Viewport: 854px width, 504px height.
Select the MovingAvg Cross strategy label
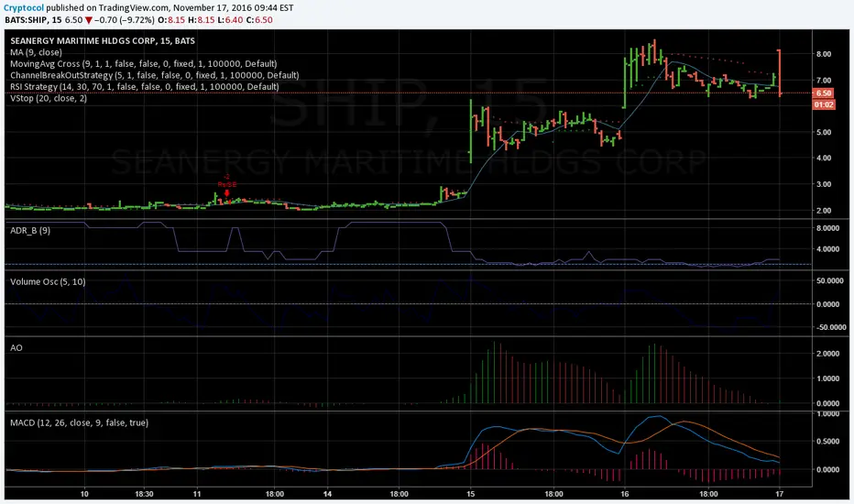click(x=143, y=64)
